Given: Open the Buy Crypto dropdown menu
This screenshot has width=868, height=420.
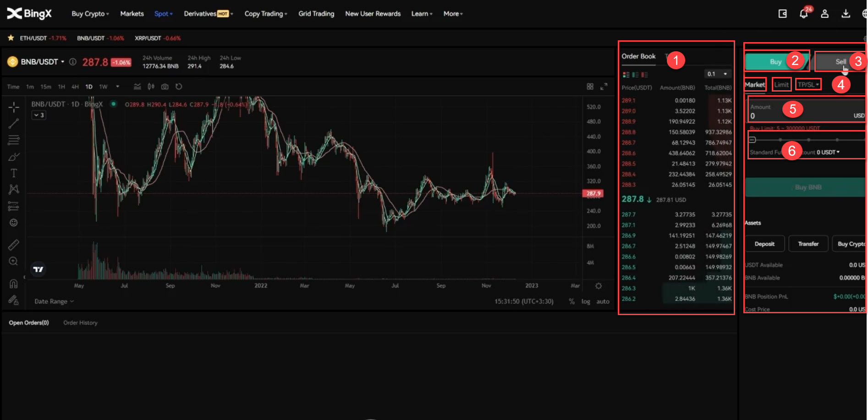Looking at the screenshot, I should (x=90, y=14).
